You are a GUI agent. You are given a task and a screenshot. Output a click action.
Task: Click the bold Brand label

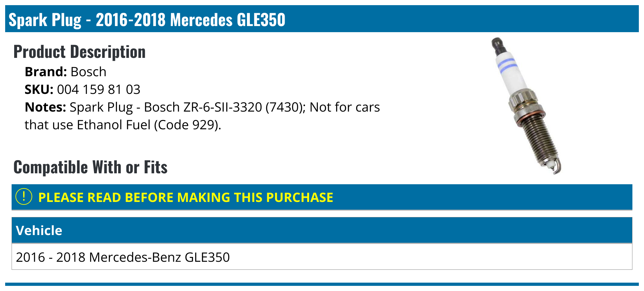pos(46,72)
